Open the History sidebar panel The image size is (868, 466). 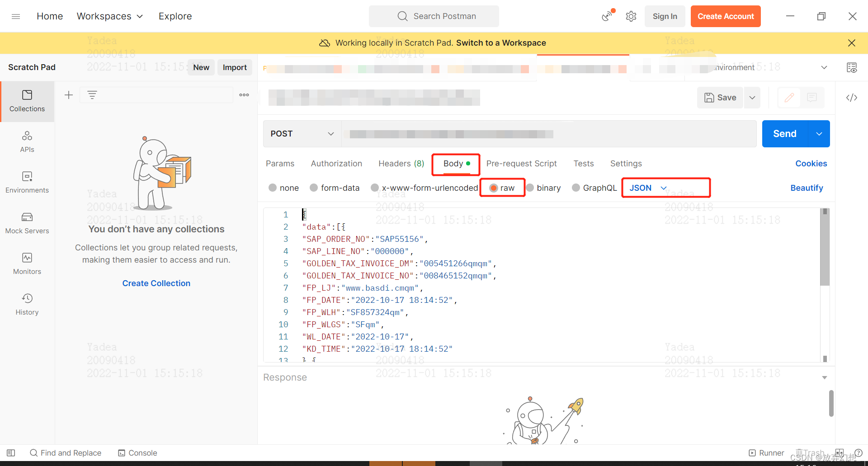pos(27,305)
